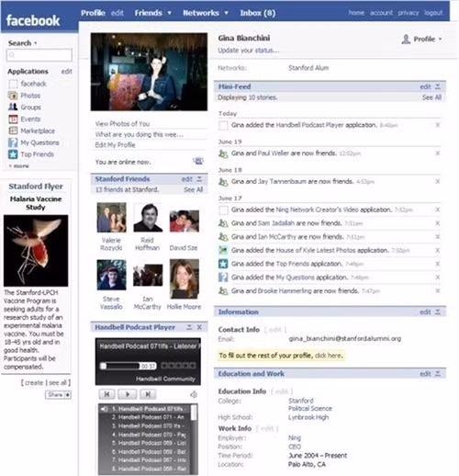Open the My Questions app icon
This screenshot has width=459, height=476.
tap(13, 142)
